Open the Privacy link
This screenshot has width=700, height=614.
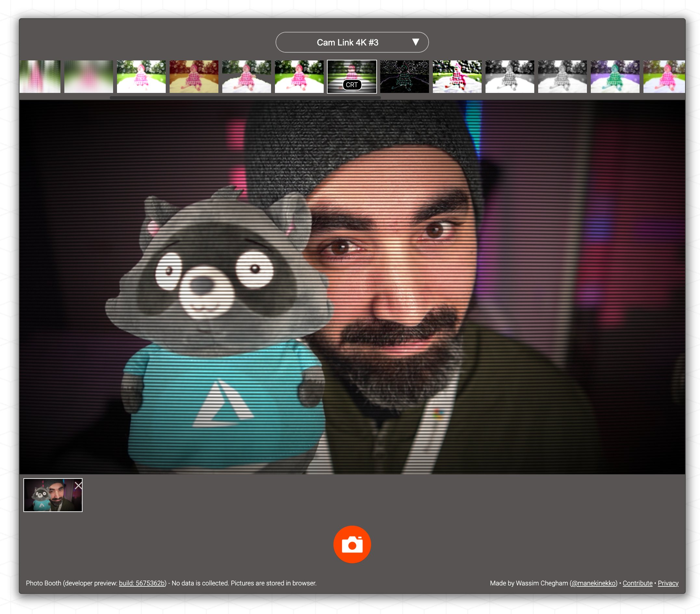coord(668,583)
